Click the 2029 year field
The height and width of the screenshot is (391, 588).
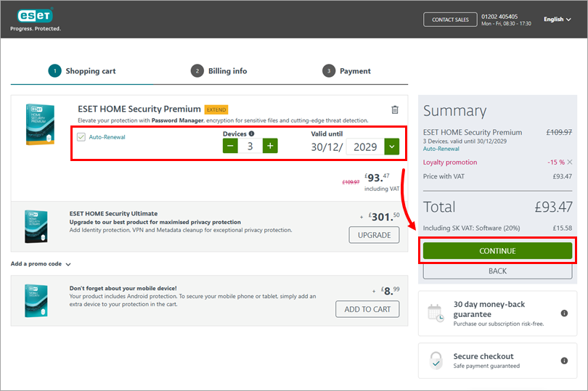(x=365, y=147)
